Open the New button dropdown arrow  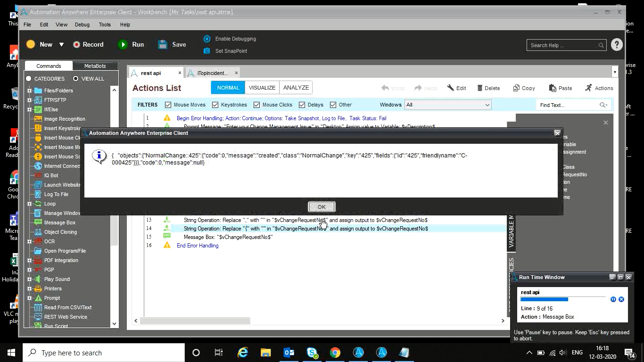point(61,45)
